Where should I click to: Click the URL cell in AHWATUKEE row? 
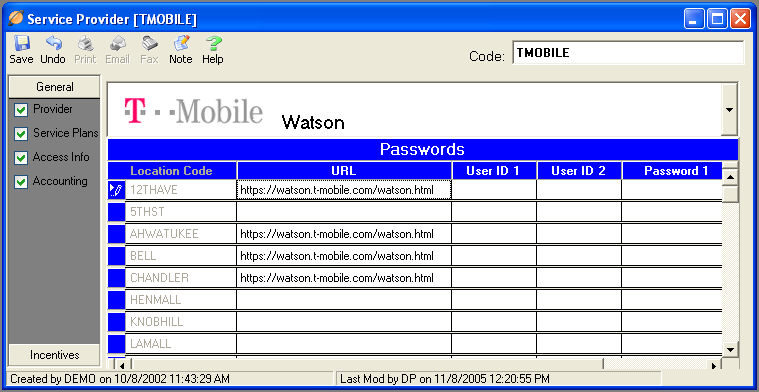[344, 234]
